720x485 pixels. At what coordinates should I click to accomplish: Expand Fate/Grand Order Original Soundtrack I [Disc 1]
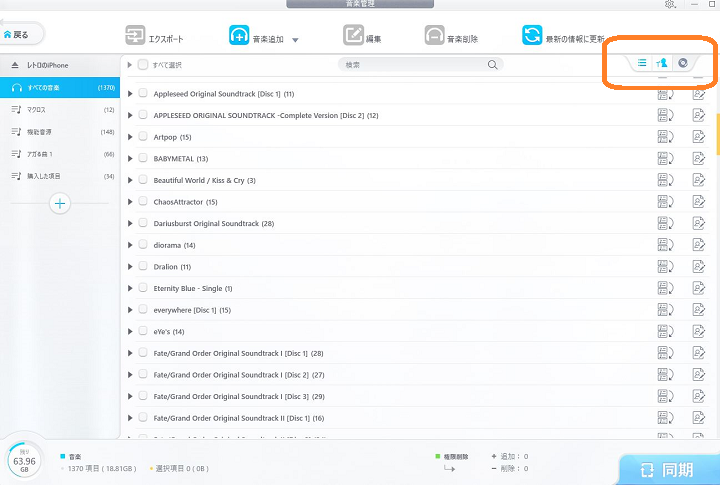pos(130,353)
